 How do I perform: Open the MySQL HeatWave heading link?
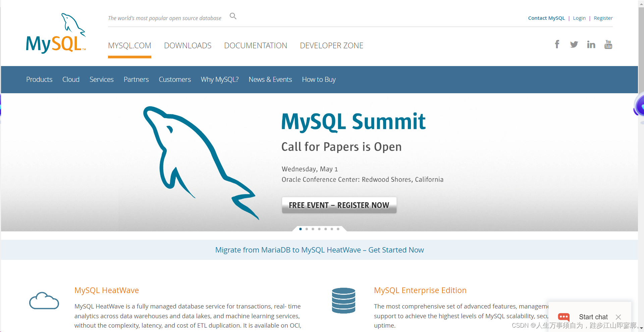(x=107, y=290)
